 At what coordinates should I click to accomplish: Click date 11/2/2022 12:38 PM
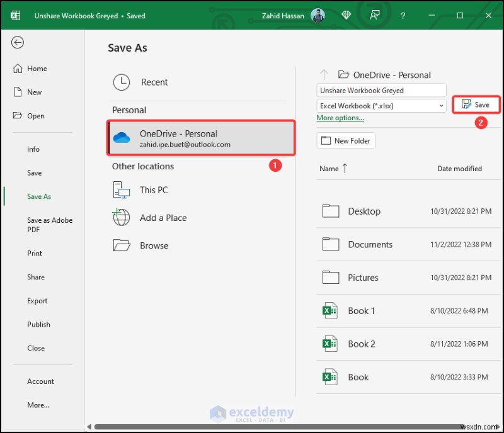tap(461, 244)
